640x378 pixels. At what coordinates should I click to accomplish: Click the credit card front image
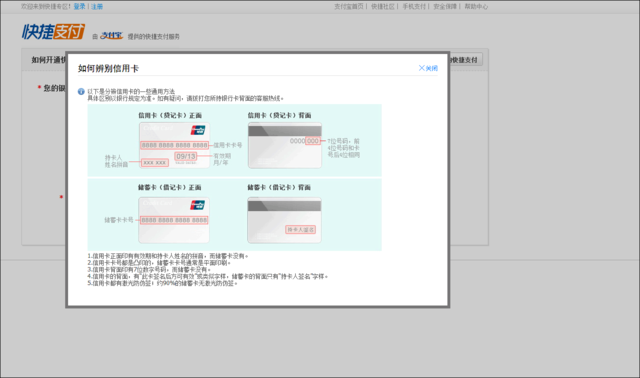[x=174, y=145]
